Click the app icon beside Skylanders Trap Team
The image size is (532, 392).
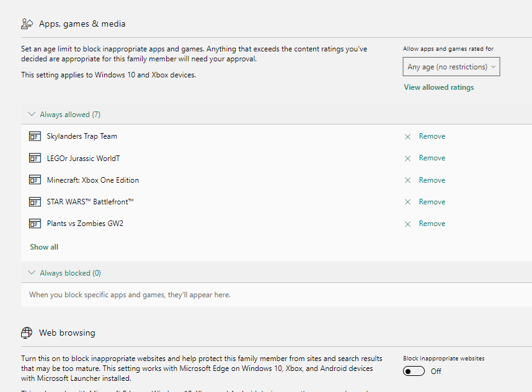point(35,136)
